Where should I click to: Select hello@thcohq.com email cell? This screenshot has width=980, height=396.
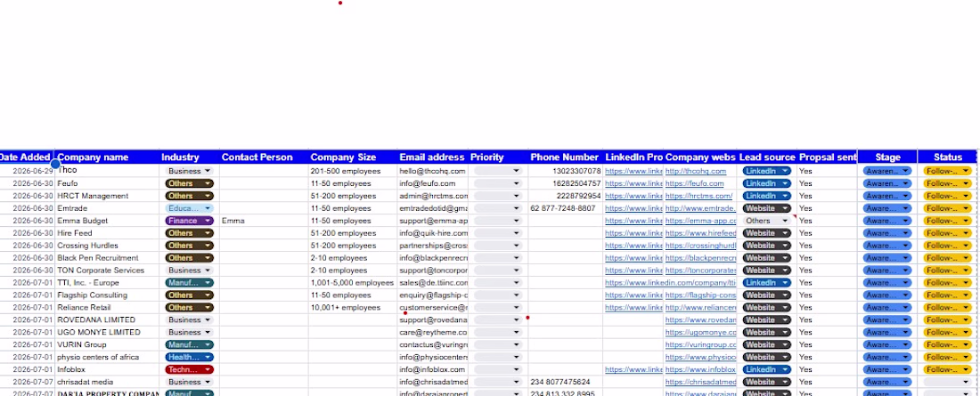click(432, 171)
